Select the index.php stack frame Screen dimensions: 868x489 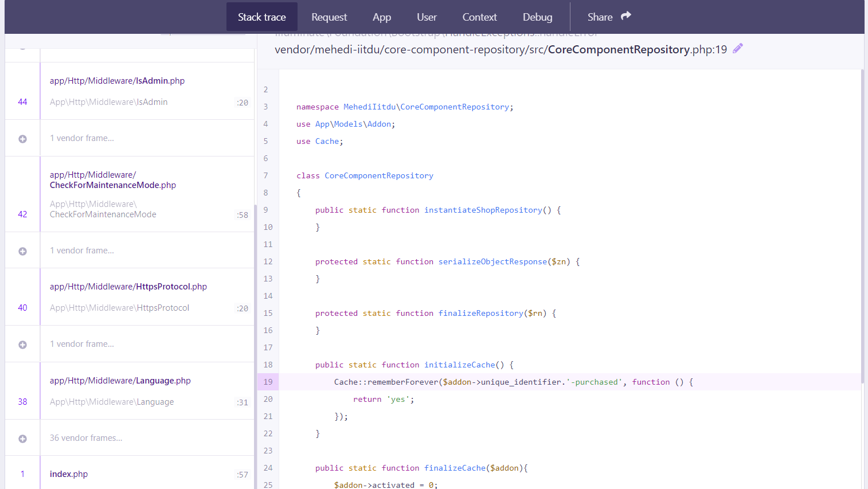click(130, 474)
